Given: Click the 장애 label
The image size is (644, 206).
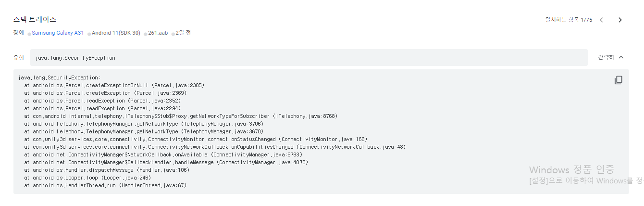Looking at the screenshot, I should click(x=19, y=33).
